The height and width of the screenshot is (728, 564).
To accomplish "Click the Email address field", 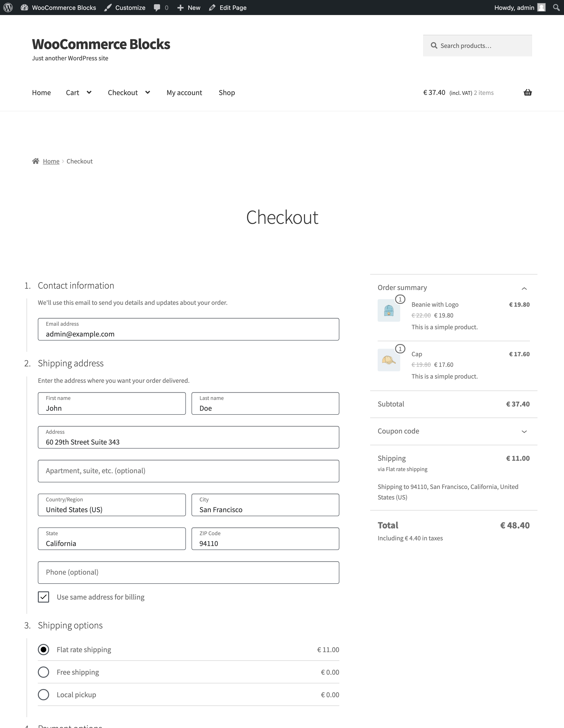I will click(188, 329).
